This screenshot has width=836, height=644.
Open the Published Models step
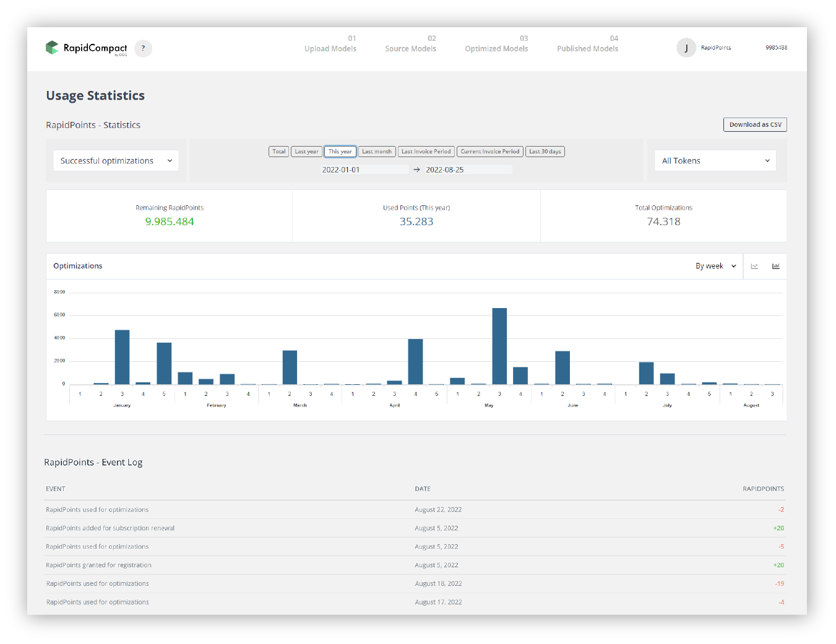587,44
